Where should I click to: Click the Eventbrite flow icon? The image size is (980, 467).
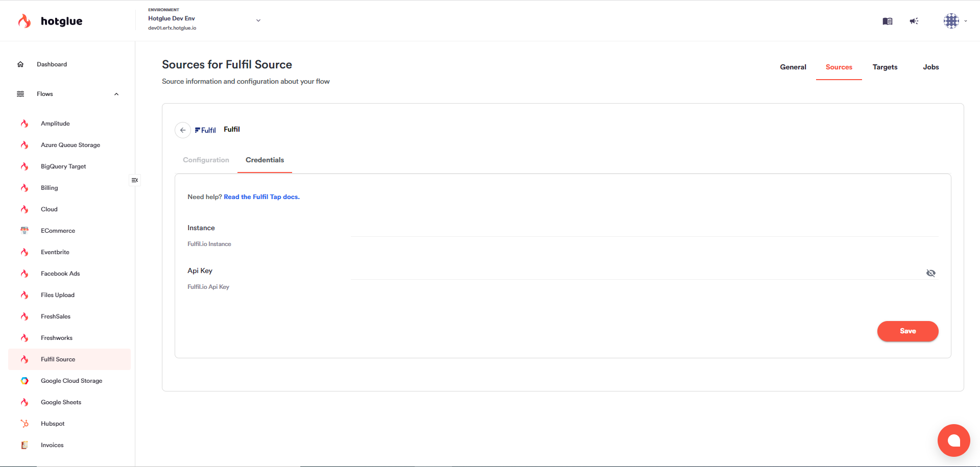pyautogui.click(x=25, y=252)
